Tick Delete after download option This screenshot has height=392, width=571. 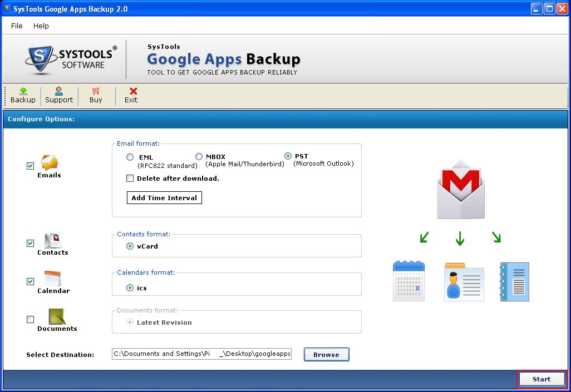[130, 178]
